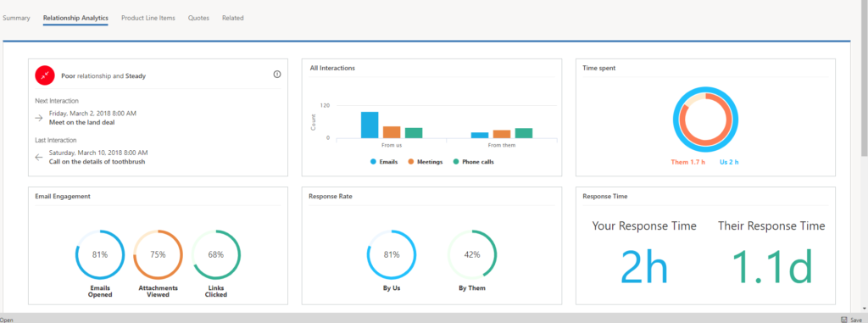Viewport: 868px width, 323px height.
Task: Click the 'Links Clicked' label
Action: point(216,292)
